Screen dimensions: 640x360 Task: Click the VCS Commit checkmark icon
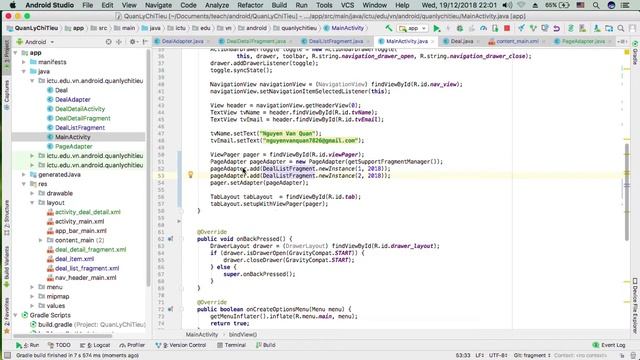[533, 28]
